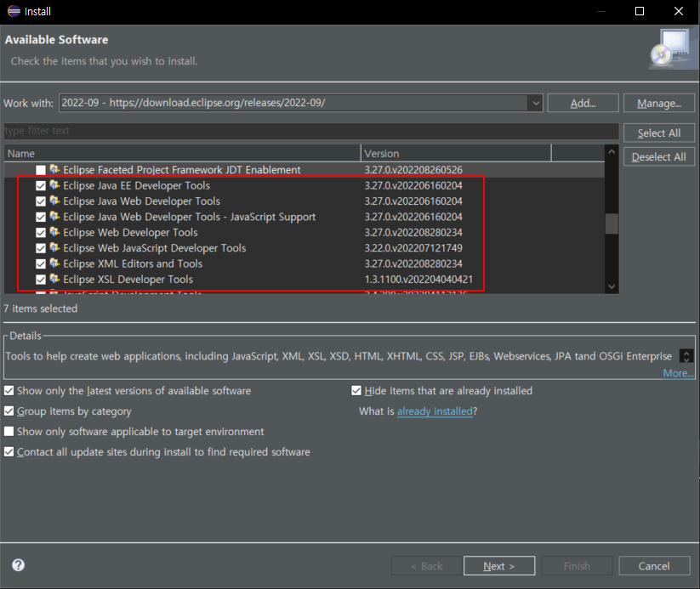Click feature icon beside Eclipse Web JavaScript Developer Tools
This screenshot has width=700, height=589.
54,247
